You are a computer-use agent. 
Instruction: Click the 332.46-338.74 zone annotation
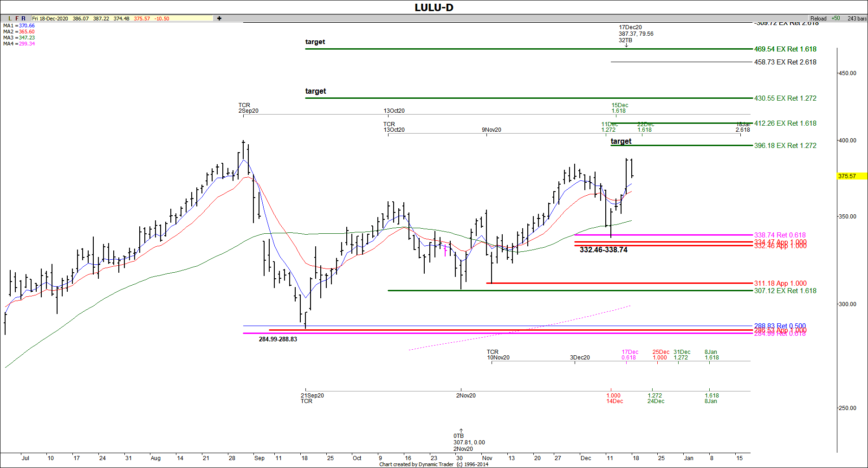[603, 250]
